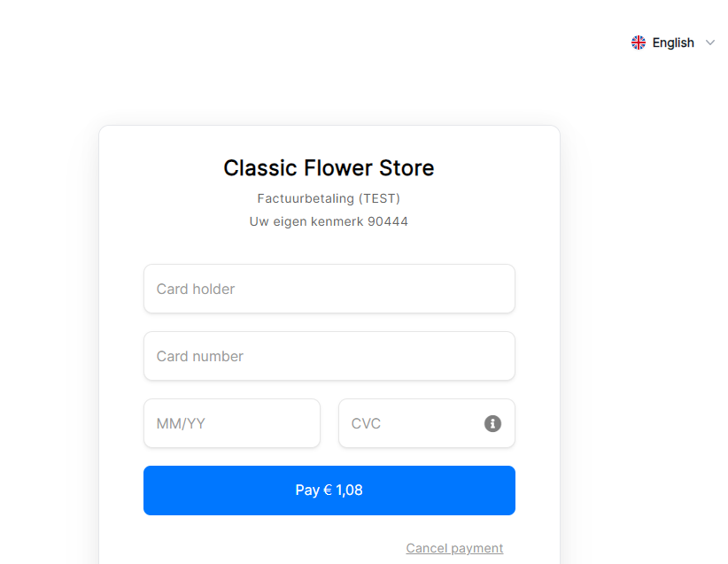The image size is (728, 564).
Task: Click the word English beside the flag
Action: pyautogui.click(x=673, y=42)
